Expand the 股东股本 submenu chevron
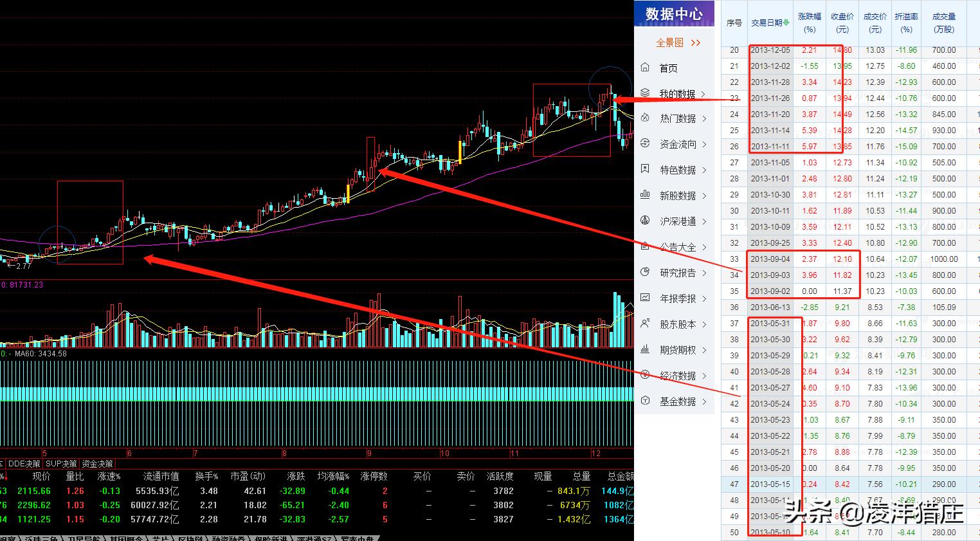The width and height of the screenshot is (980, 541). [x=703, y=325]
